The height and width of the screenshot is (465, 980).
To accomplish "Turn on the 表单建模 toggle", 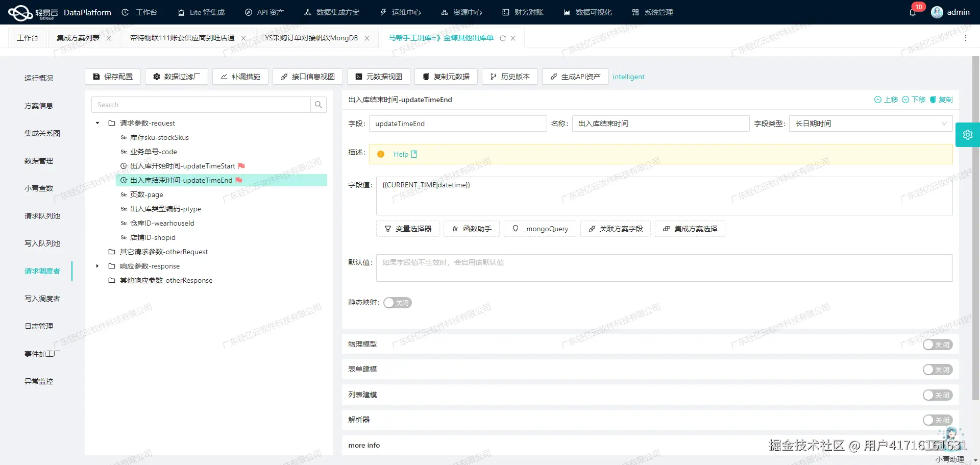I will pyautogui.click(x=937, y=370).
